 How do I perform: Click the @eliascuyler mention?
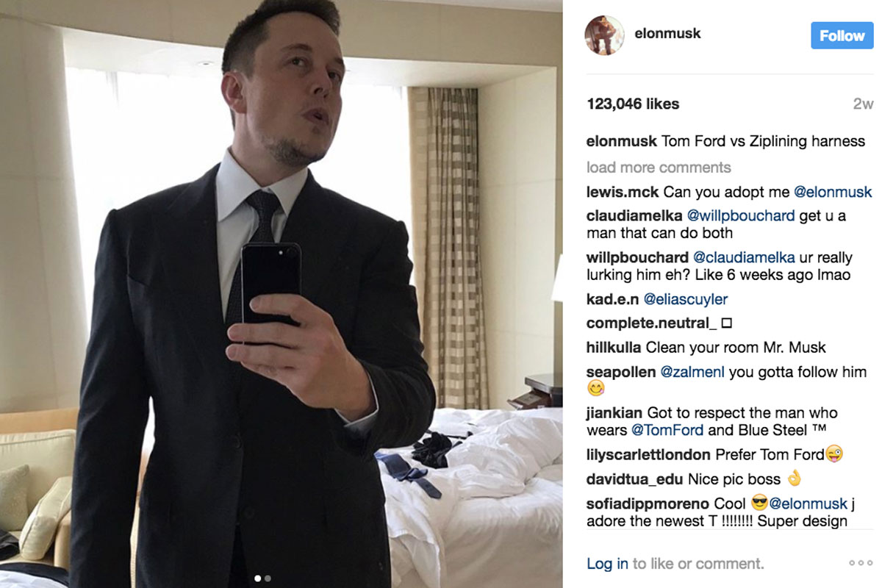point(686,299)
